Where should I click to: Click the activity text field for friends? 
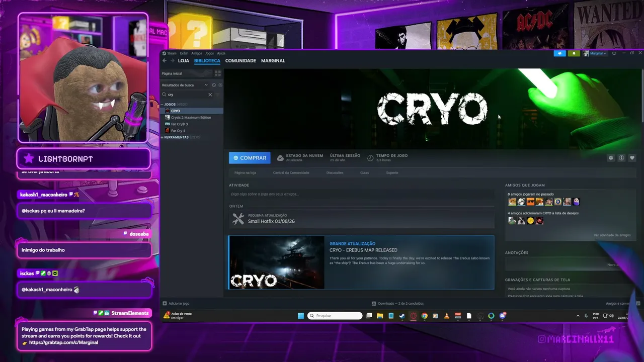361,194
